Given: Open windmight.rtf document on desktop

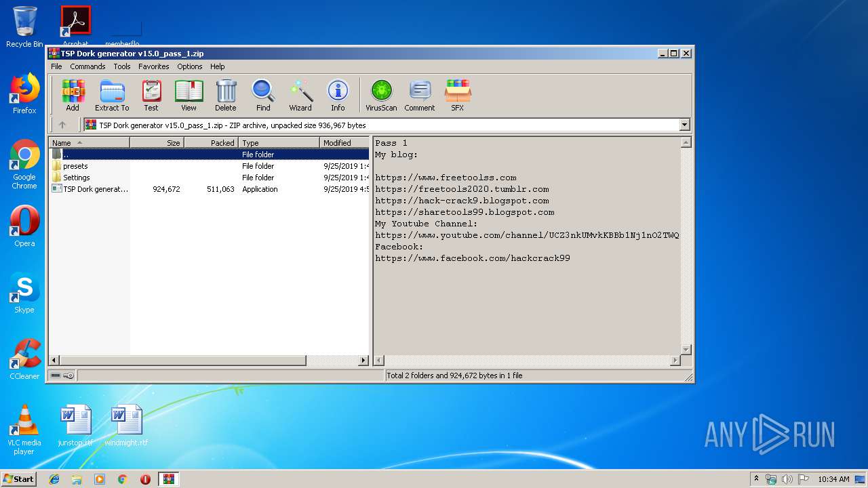Looking at the screenshot, I should [x=126, y=426].
